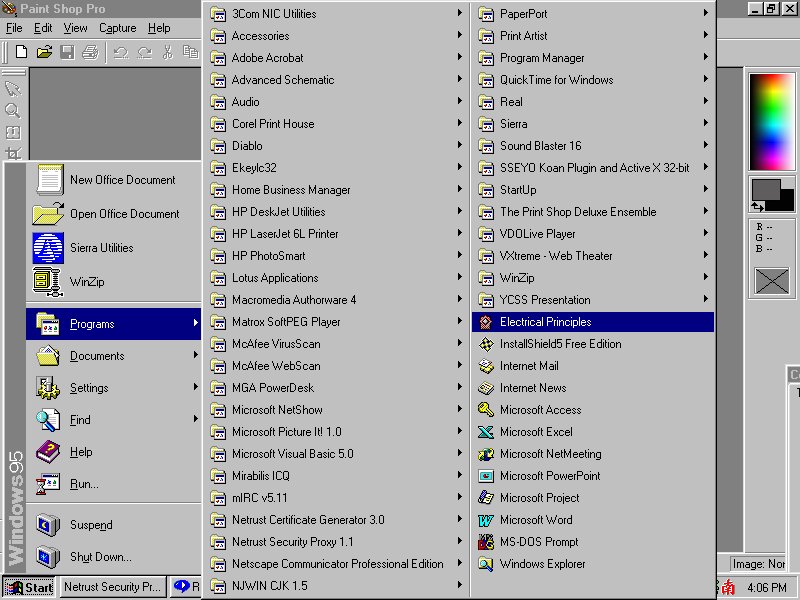This screenshot has height=600, width=800.
Task: Expand the Settings submenu
Action: (x=89, y=388)
